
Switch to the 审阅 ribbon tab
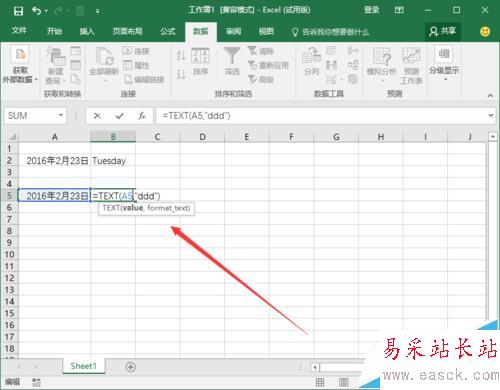pyautogui.click(x=233, y=31)
